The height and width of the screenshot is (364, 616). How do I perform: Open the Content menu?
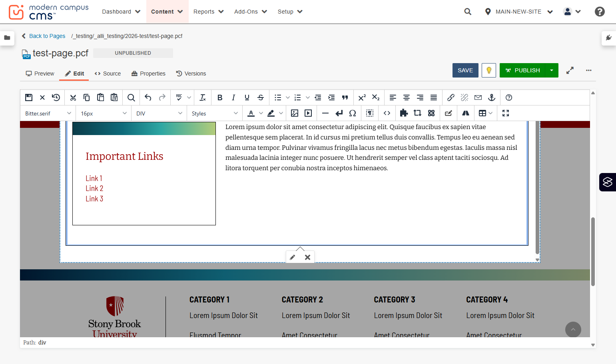(167, 12)
